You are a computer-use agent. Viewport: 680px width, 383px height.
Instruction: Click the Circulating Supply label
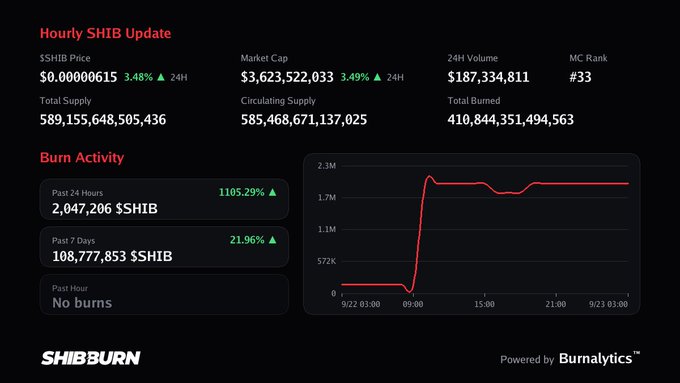[278, 101]
